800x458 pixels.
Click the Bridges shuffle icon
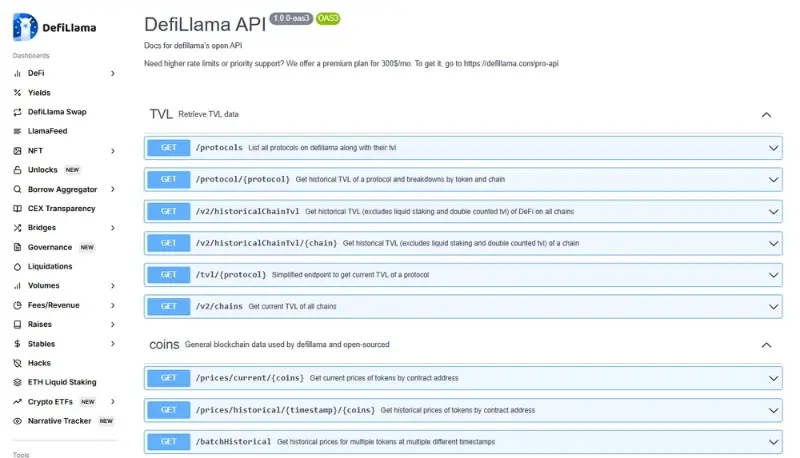pos(17,228)
